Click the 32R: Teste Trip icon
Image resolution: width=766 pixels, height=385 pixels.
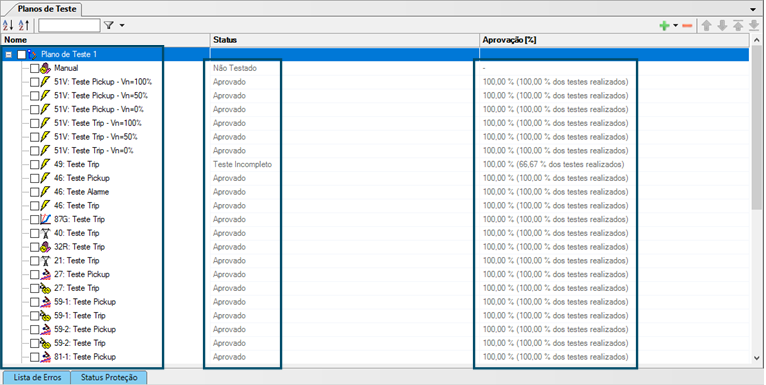point(45,247)
